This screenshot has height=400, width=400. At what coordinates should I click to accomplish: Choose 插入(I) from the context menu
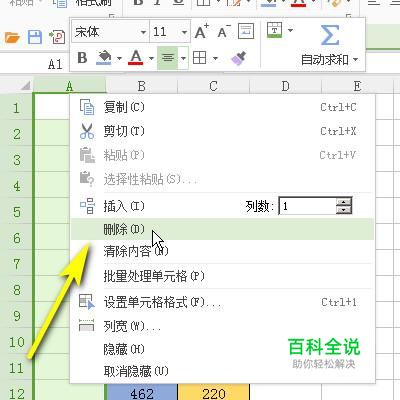(x=124, y=206)
